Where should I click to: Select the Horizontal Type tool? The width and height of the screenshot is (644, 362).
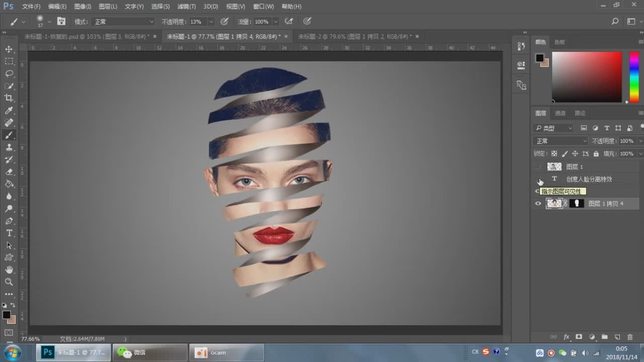(x=9, y=233)
